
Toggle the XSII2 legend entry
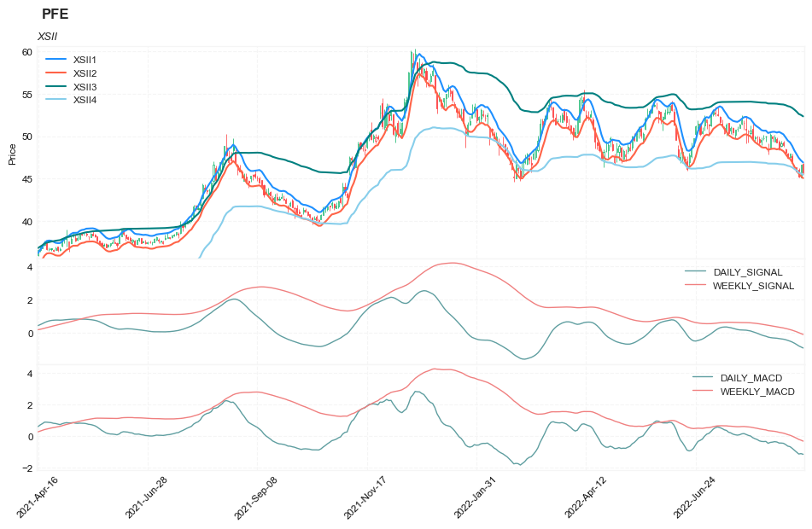pyautogui.click(x=85, y=73)
